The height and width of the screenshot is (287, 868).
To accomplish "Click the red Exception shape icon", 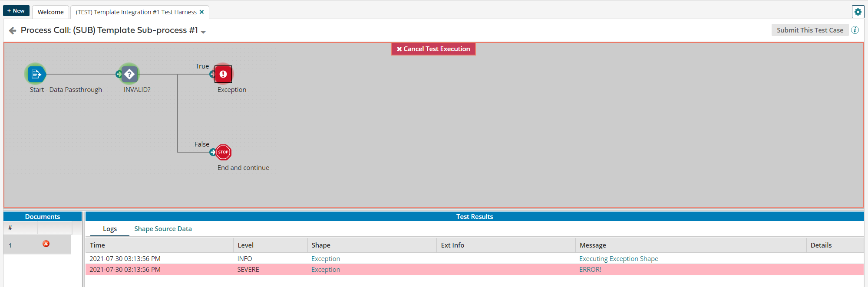I will 223,74.
